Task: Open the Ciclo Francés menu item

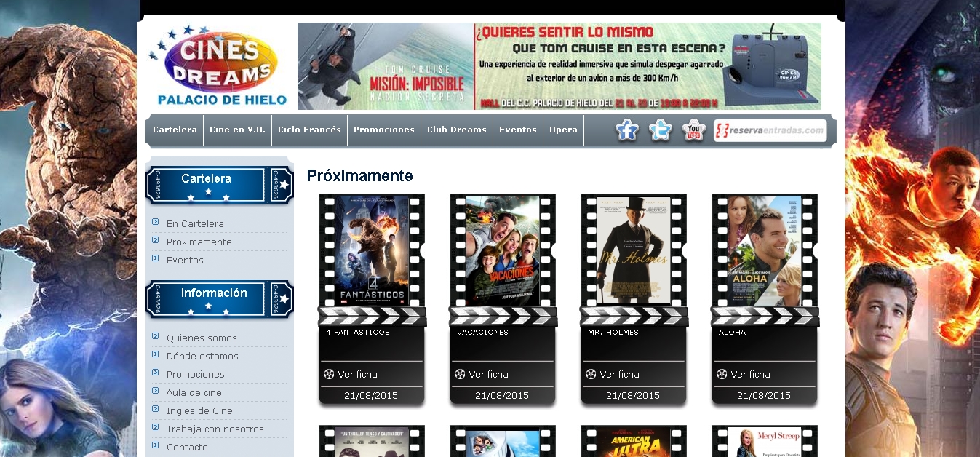Action: pyautogui.click(x=309, y=130)
